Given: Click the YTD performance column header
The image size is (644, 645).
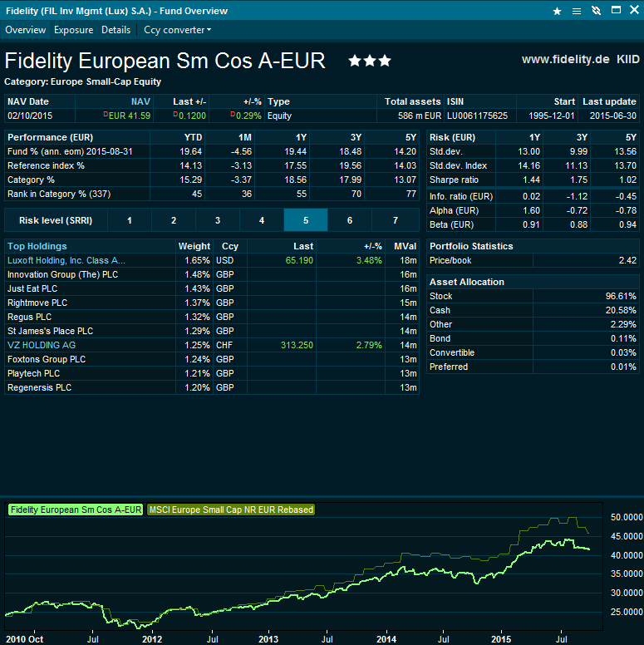Looking at the screenshot, I should coord(194,137).
